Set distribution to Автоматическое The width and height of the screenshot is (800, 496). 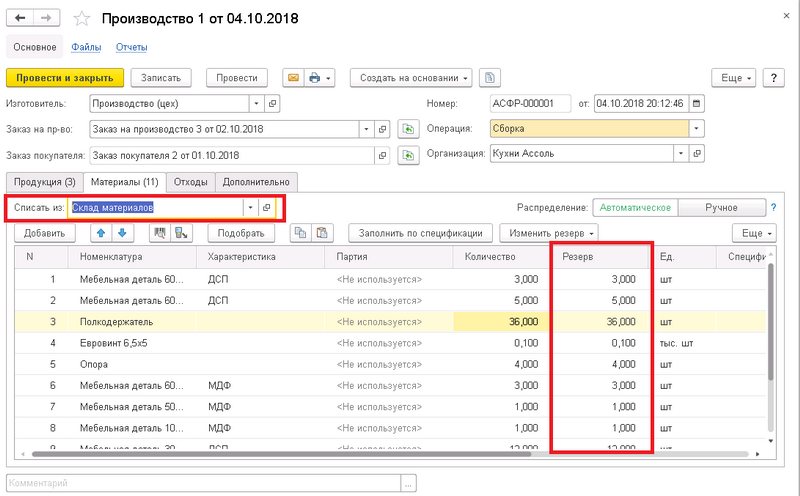click(634, 207)
